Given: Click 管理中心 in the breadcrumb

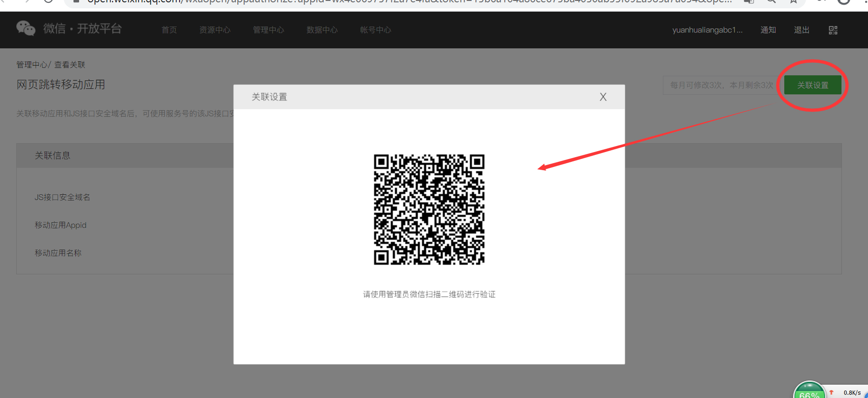Looking at the screenshot, I should 32,65.
